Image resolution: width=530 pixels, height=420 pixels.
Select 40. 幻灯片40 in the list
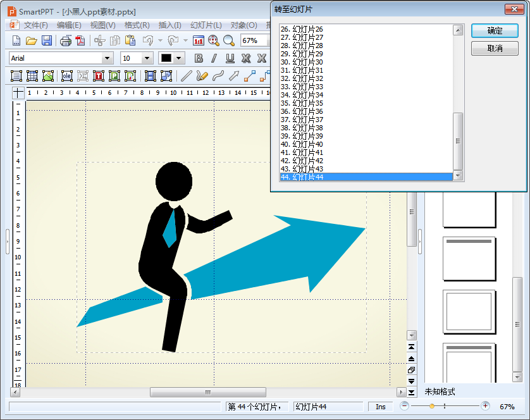(x=366, y=144)
